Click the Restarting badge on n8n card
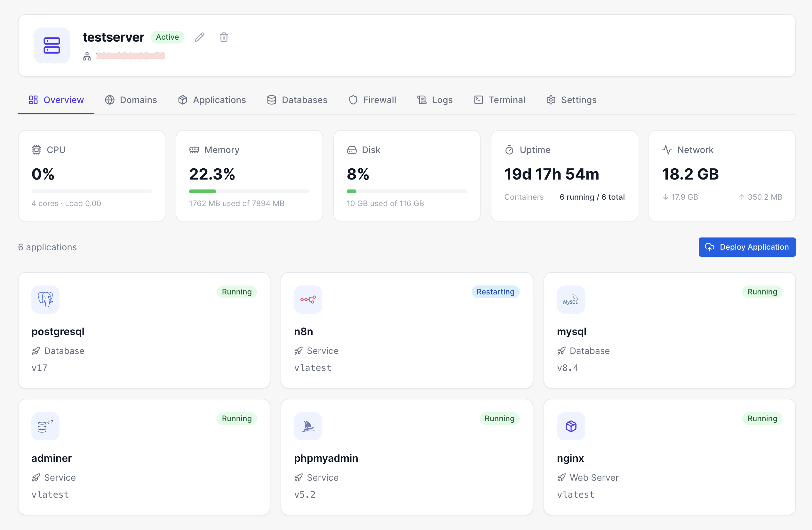The image size is (812, 530). [495, 292]
